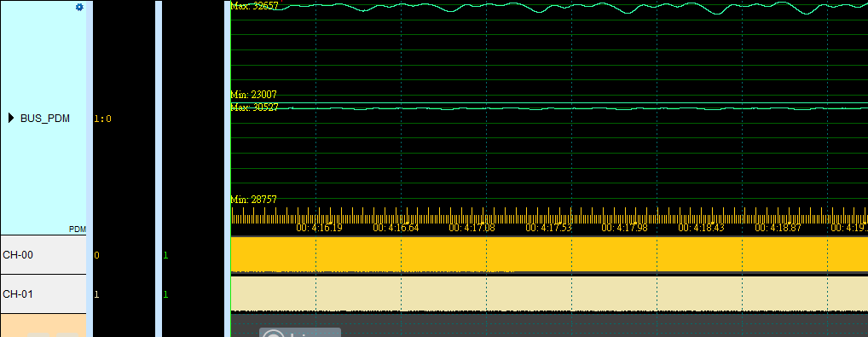Expand the BUS_PDM bus triangle
The image size is (868, 337).
(x=11, y=118)
